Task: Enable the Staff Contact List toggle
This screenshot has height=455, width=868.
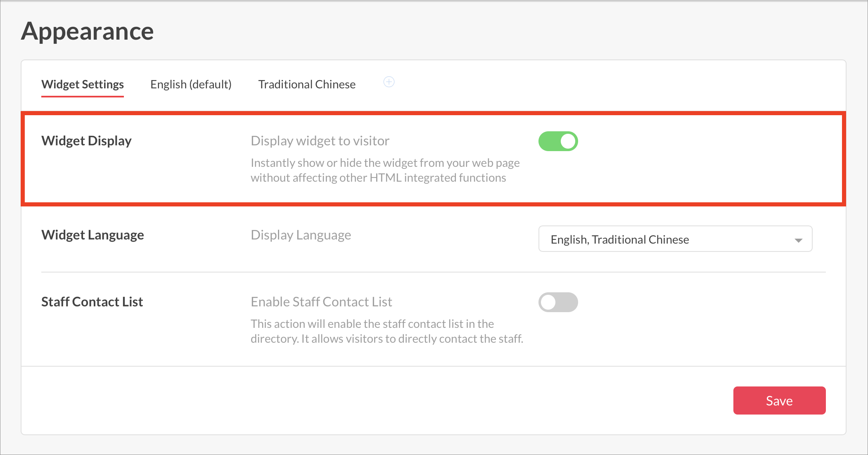Action: click(557, 302)
